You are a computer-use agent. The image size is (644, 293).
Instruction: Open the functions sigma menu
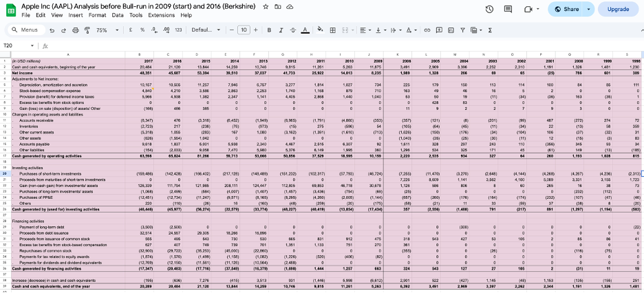tap(490, 30)
